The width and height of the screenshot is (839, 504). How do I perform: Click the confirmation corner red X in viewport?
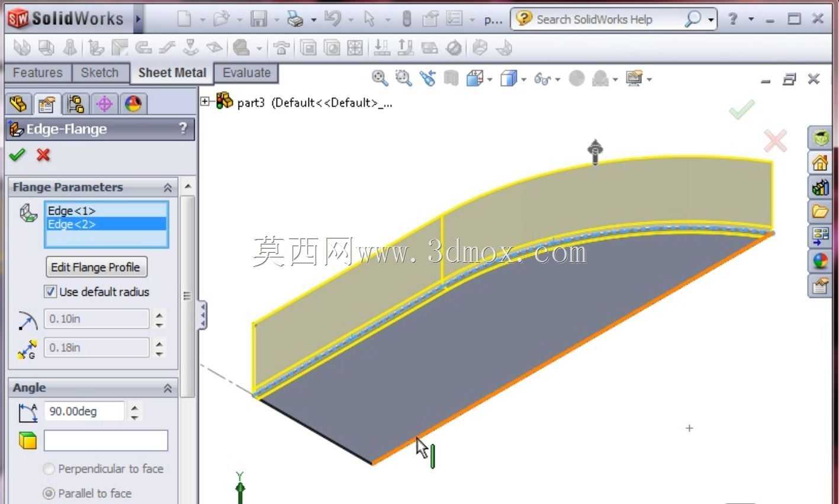coord(775,141)
